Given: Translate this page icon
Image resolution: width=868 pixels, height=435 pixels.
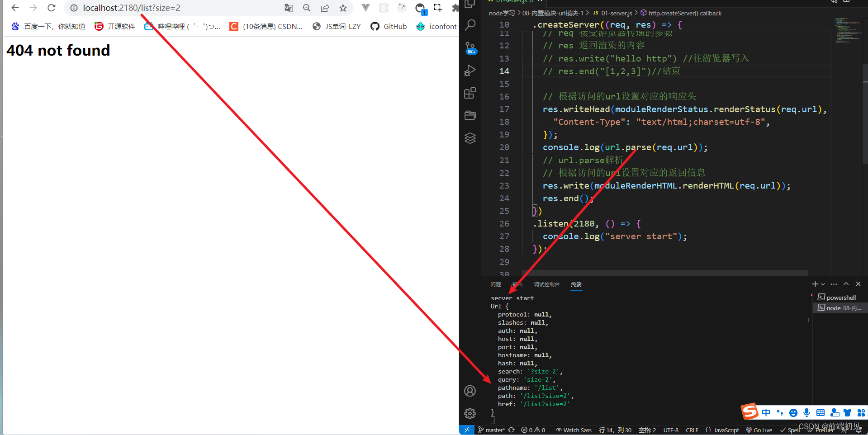Looking at the screenshot, I should pyautogui.click(x=289, y=8).
